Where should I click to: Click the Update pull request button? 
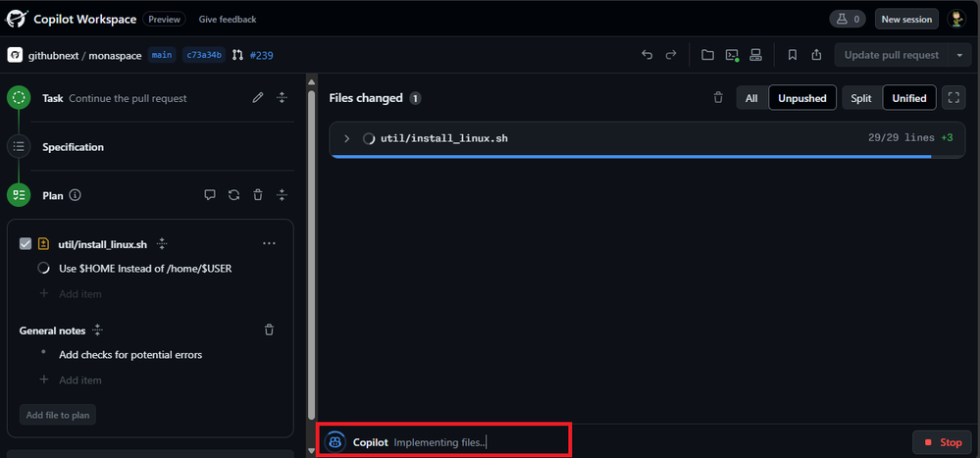click(x=892, y=55)
